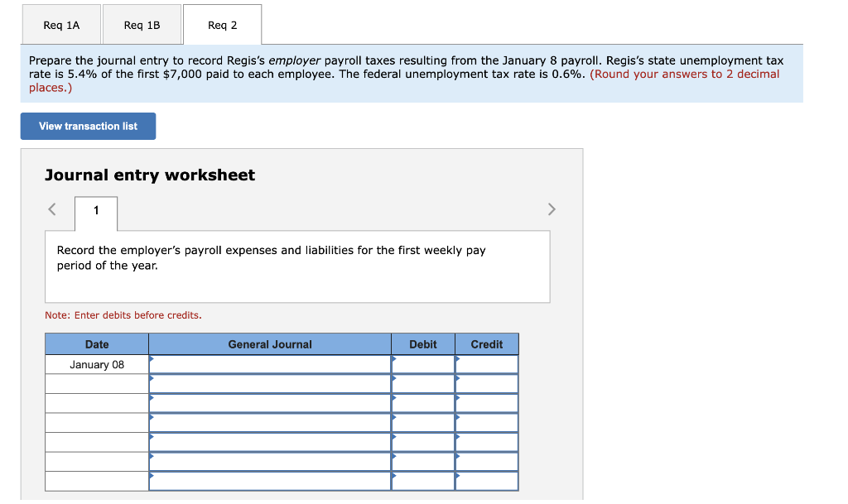Screen dimensions: 848x504
Task: Click the Debit column header
Action: click(423, 344)
